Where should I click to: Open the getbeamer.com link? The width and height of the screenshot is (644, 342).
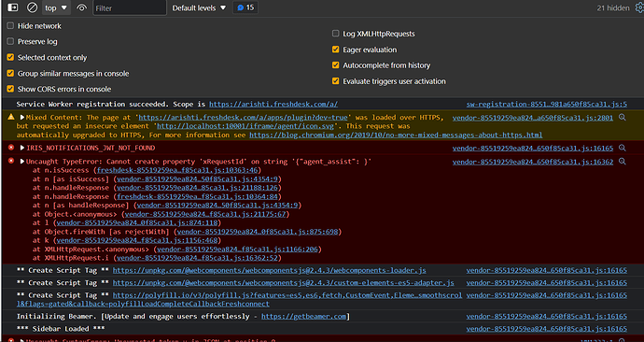304,316
